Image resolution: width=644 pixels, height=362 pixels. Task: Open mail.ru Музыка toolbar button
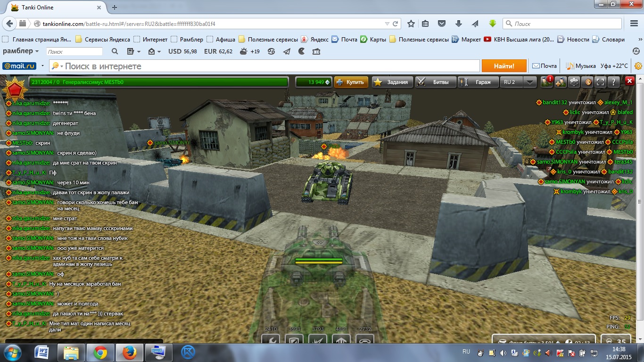(x=581, y=66)
